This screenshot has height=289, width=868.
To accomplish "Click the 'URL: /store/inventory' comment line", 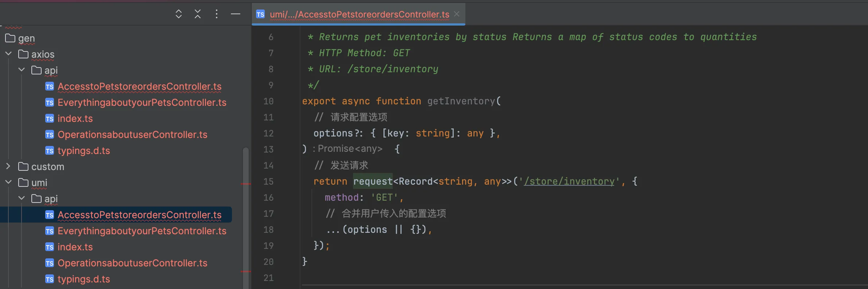I will point(373,69).
